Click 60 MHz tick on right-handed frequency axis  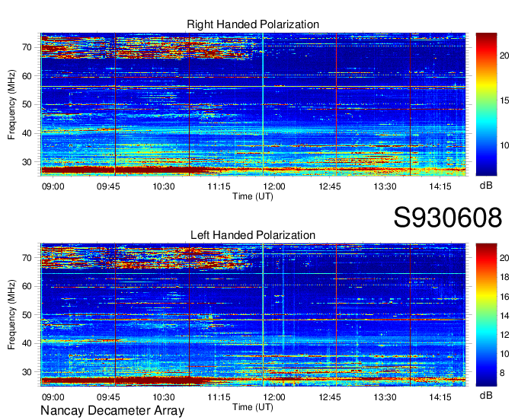click(27, 76)
